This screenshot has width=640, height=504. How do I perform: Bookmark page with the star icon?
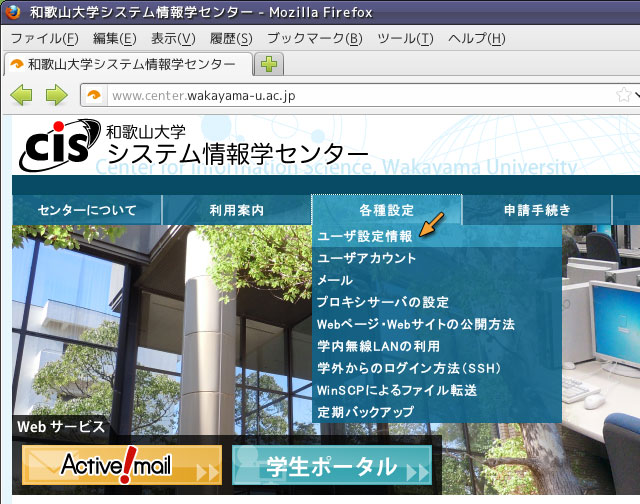(623, 95)
